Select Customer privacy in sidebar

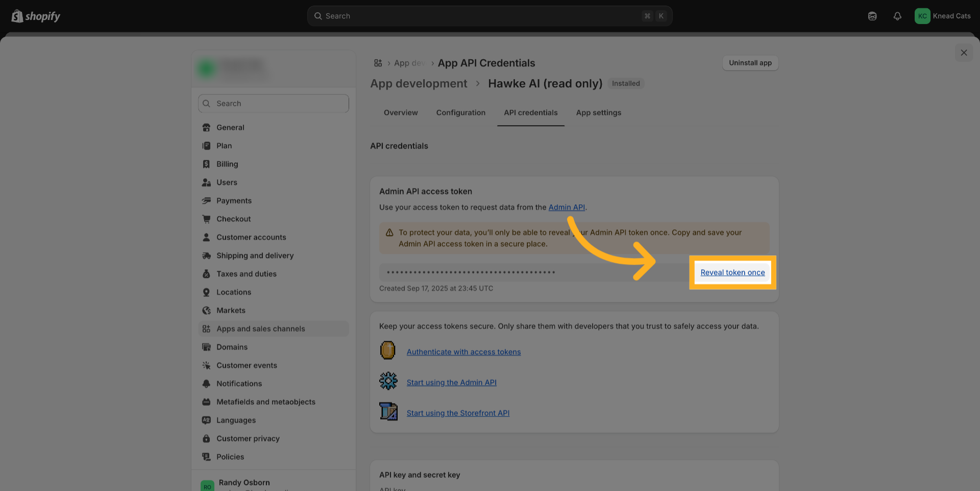(x=248, y=438)
